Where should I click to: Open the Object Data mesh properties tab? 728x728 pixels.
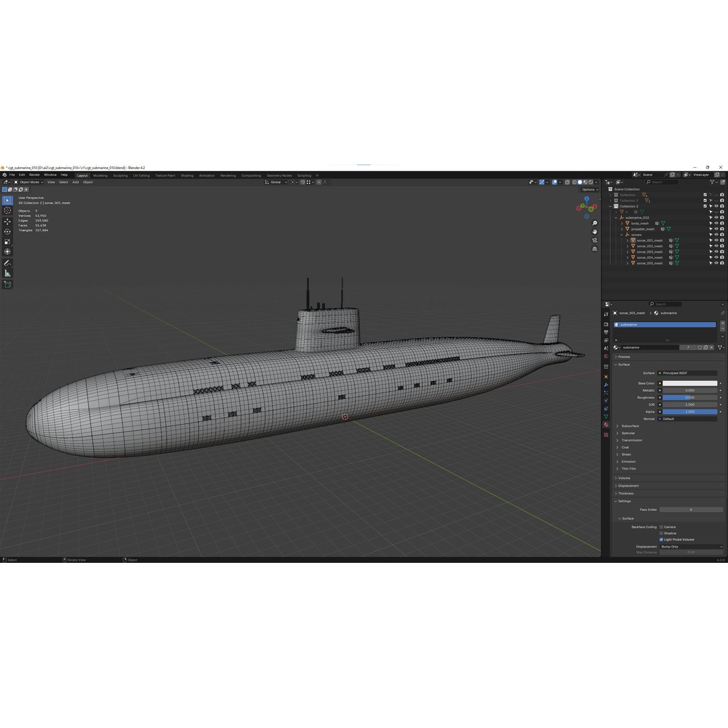606,417
